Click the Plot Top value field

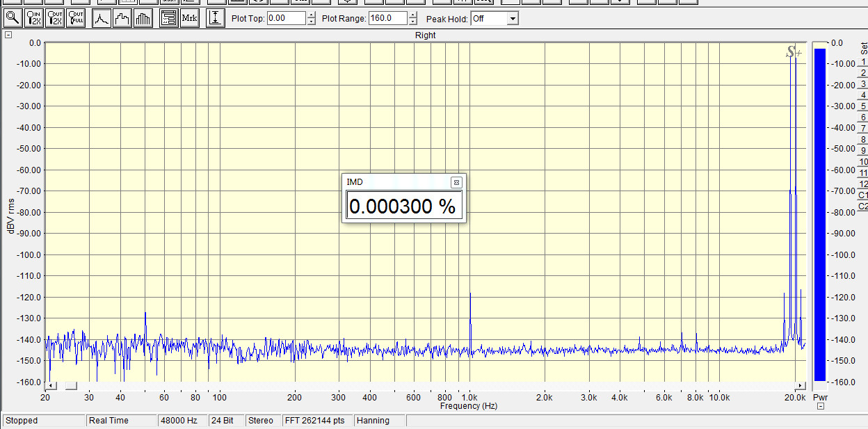[286, 19]
